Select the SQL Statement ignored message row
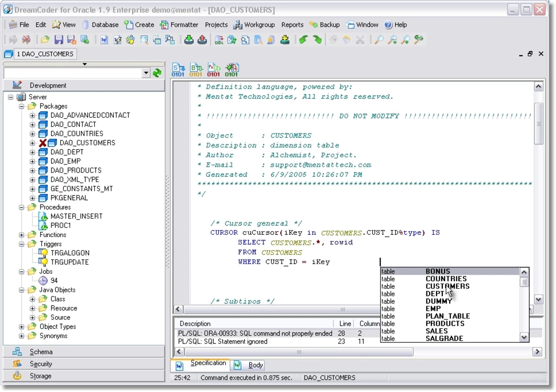Viewport: 556px width, 392px height. (x=278, y=342)
